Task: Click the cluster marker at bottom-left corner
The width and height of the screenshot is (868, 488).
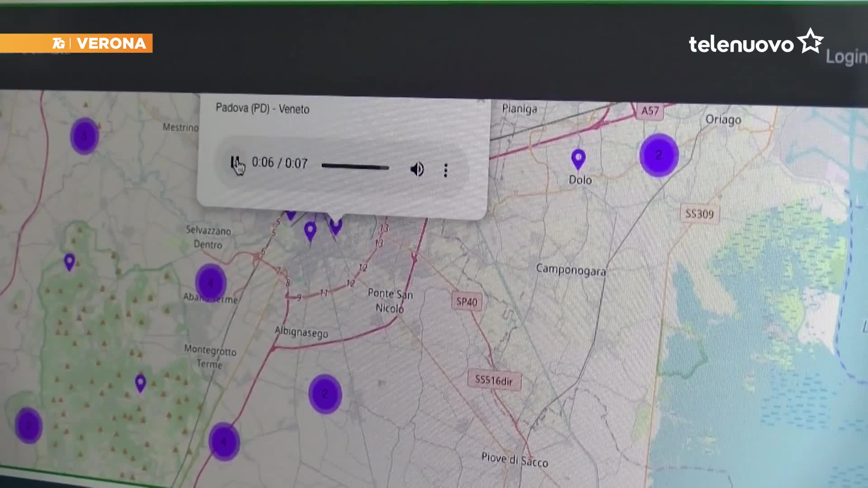Action: [x=28, y=425]
